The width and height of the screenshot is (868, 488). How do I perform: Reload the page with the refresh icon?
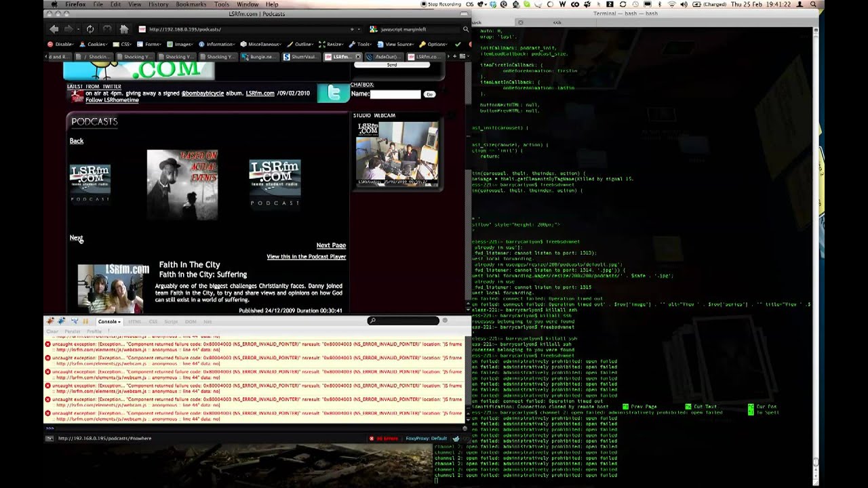pyautogui.click(x=90, y=29)
